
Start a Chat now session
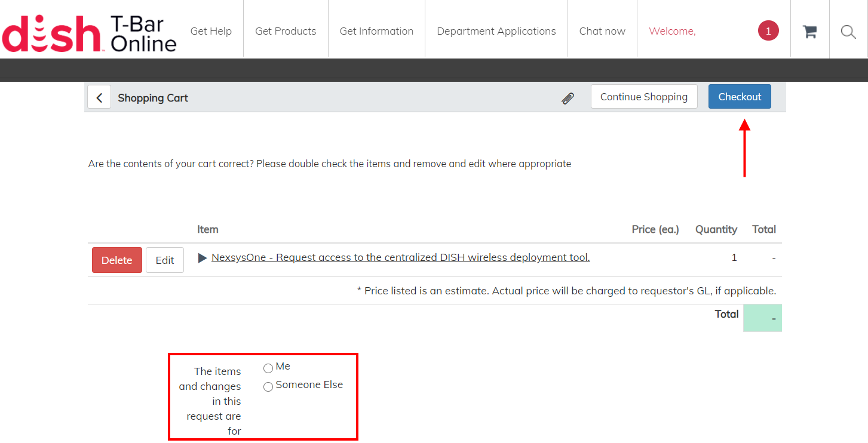pos(602,31)
